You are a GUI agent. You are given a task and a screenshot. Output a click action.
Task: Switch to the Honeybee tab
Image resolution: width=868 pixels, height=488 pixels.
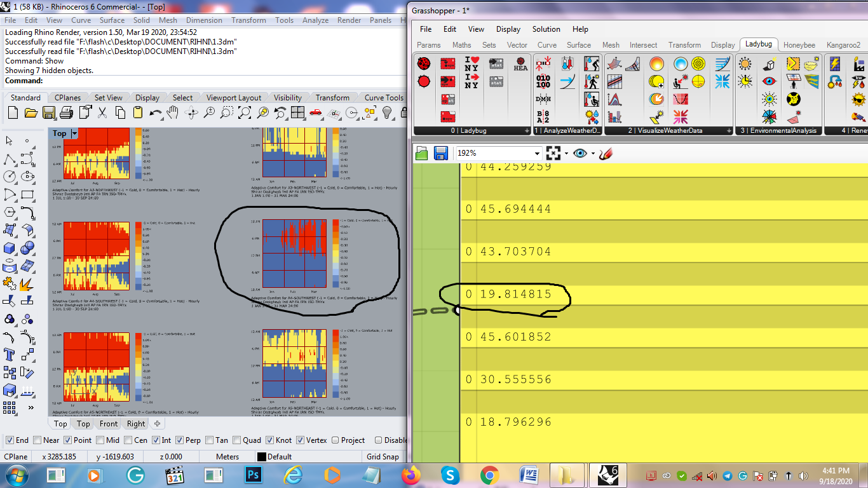pos(799,44)
